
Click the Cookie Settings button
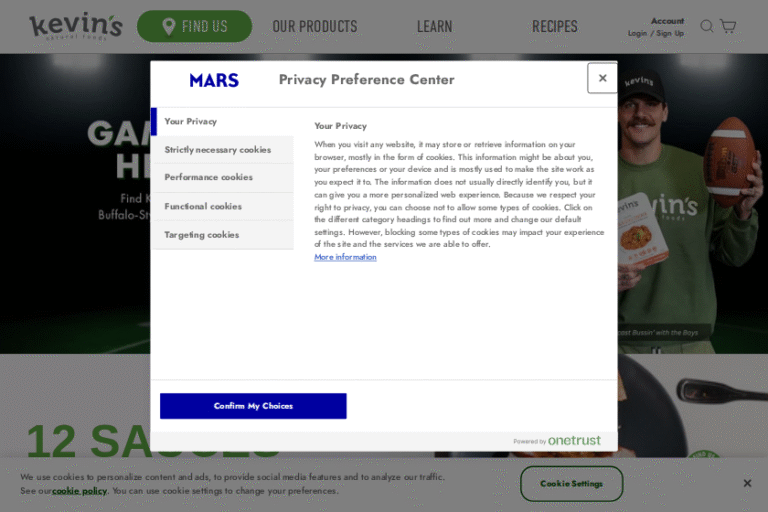point(571,483)
